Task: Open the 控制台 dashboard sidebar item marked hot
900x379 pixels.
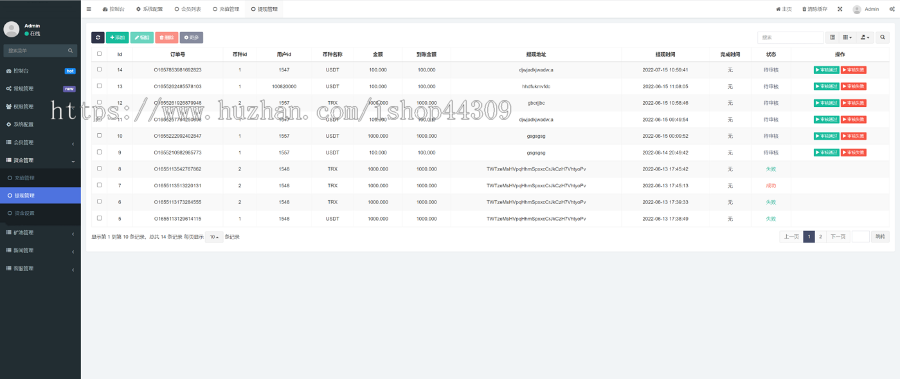Action: tap(40, 71)
